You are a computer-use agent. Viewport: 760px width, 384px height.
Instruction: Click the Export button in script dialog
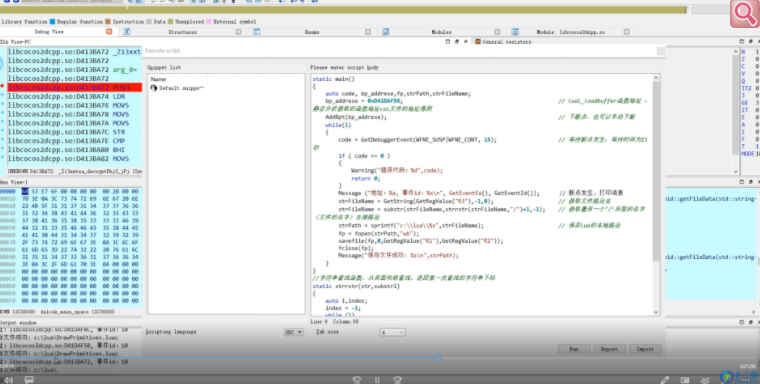click(609, 349)
